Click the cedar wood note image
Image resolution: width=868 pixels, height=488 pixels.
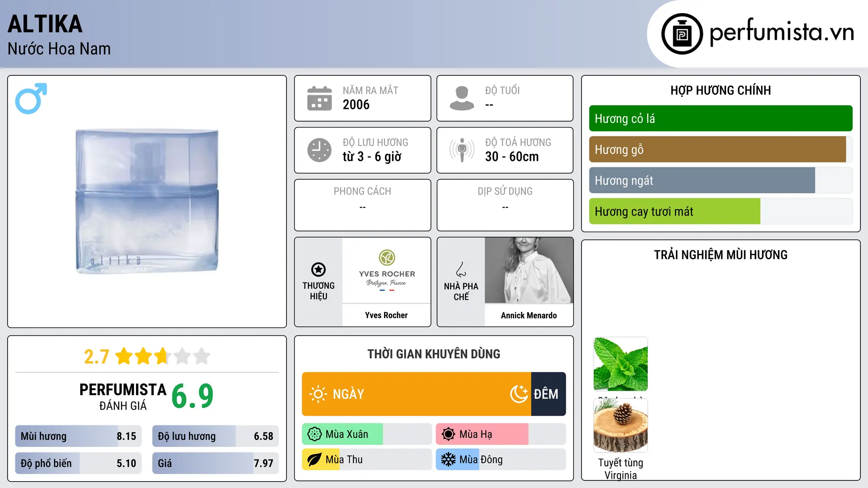point(620,425)
